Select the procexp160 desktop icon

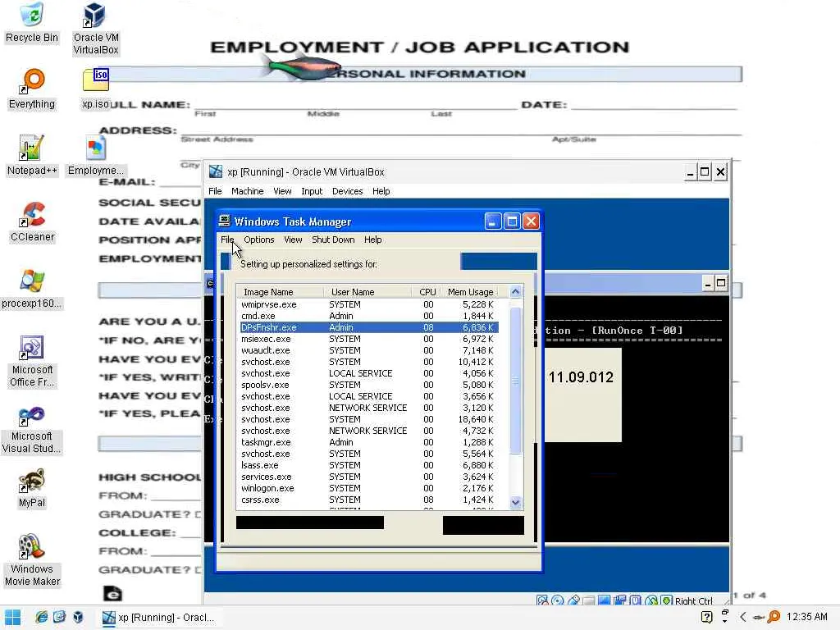(x=32, y=288)
